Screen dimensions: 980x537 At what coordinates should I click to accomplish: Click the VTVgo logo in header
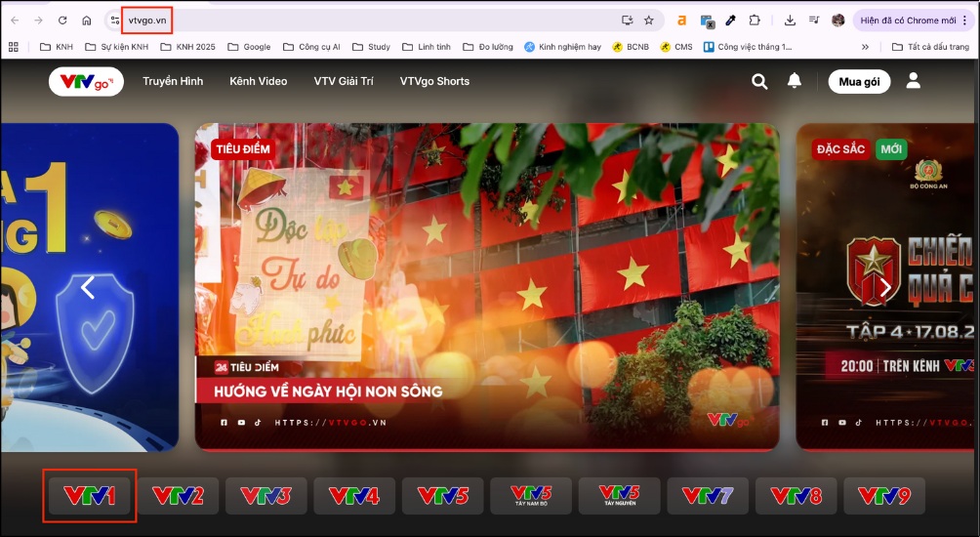point(86,82)
